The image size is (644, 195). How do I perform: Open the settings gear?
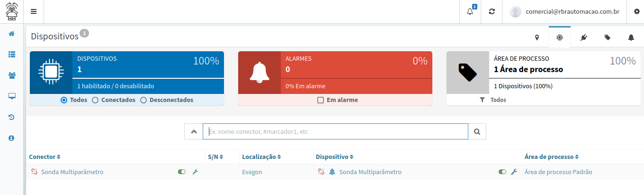tap(636, 11)
